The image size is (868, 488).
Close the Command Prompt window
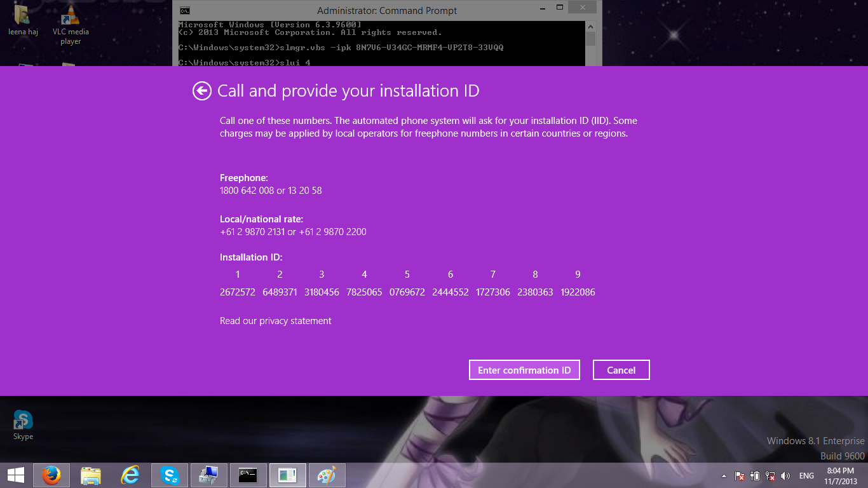click(x=582, y=7)
